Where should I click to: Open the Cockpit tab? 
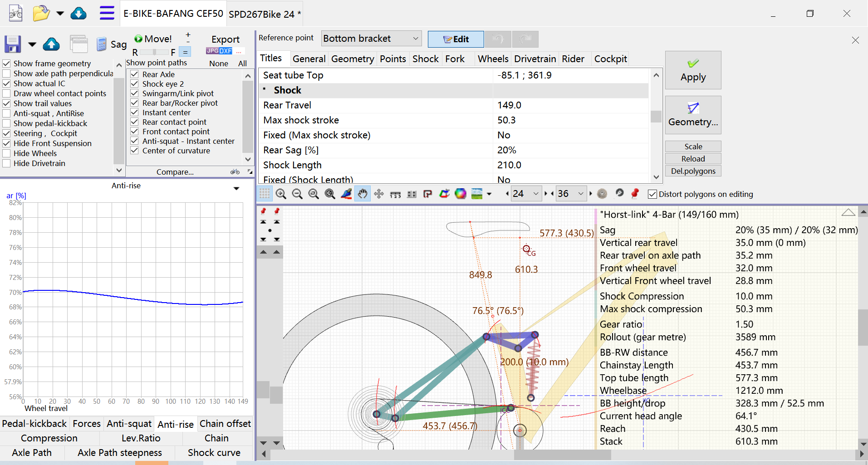pyautogui.click(x=611, y=59)
